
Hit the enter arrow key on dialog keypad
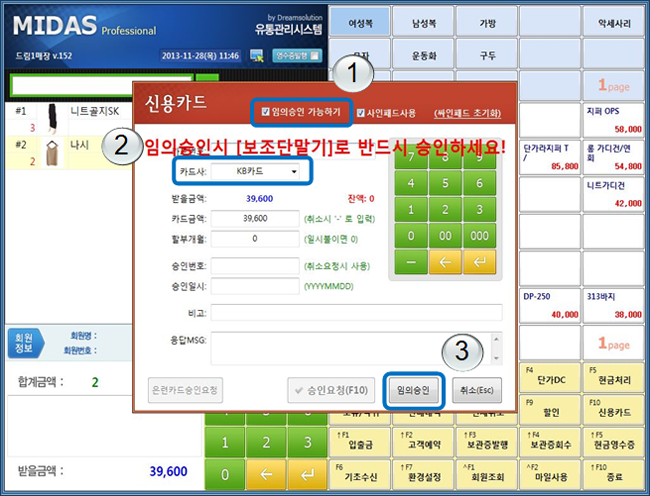point(479,262)
